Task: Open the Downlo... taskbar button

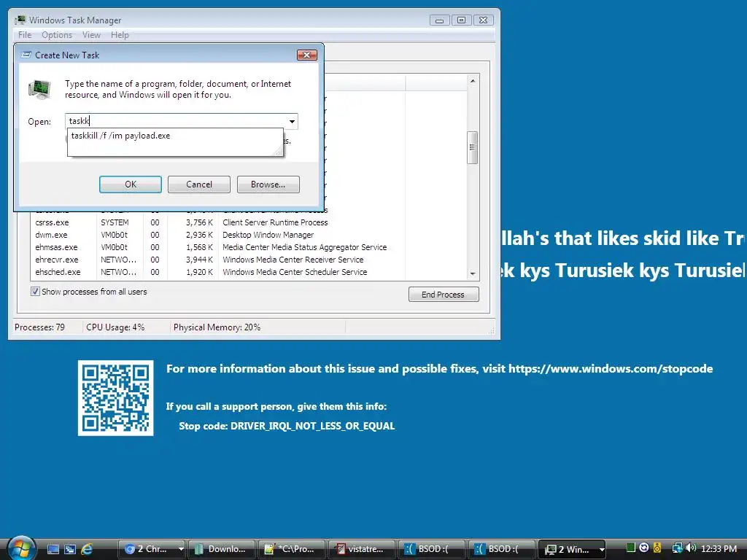Action: point(222,549)
